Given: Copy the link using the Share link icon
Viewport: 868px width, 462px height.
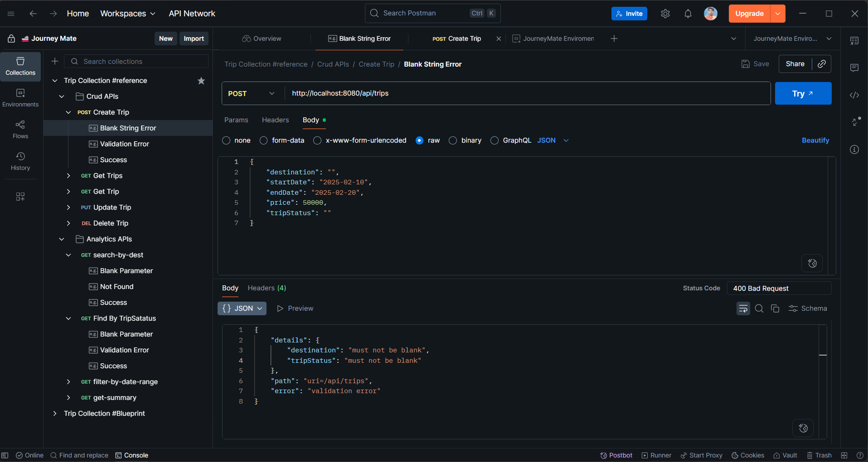Looking at the screenshot, I should (x=821, y=64).
